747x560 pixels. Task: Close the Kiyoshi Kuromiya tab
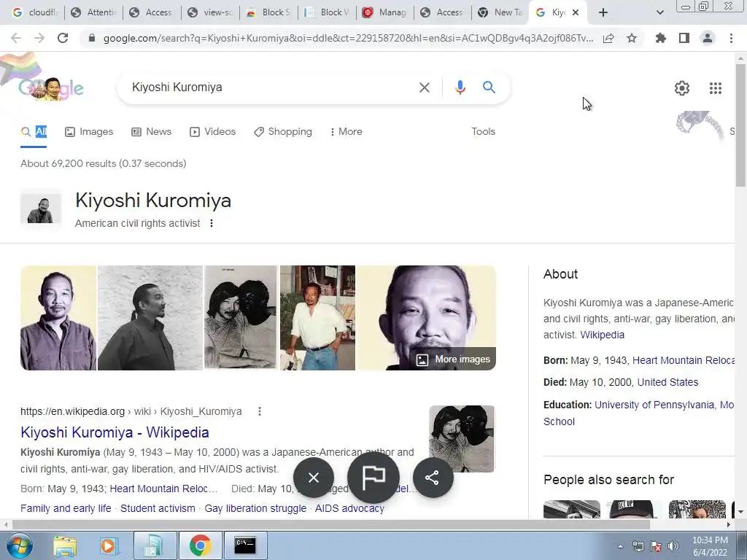pos(576,12)
